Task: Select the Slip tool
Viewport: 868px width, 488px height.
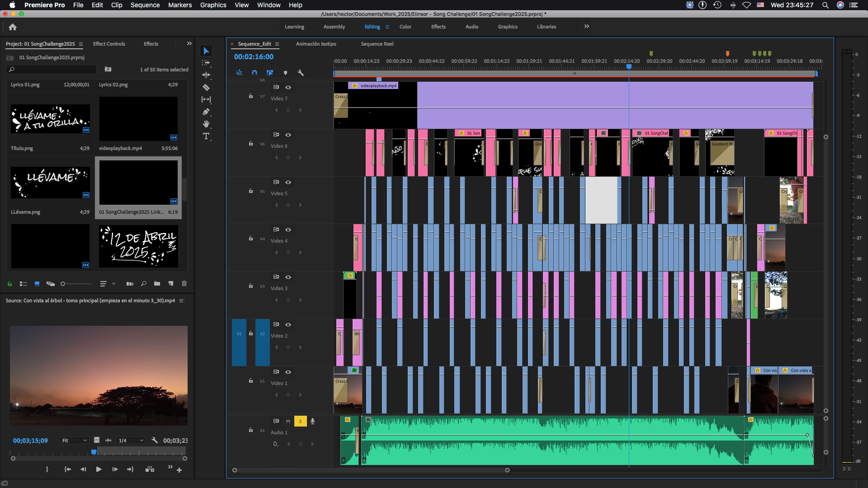Action: (x=206, y=99)
